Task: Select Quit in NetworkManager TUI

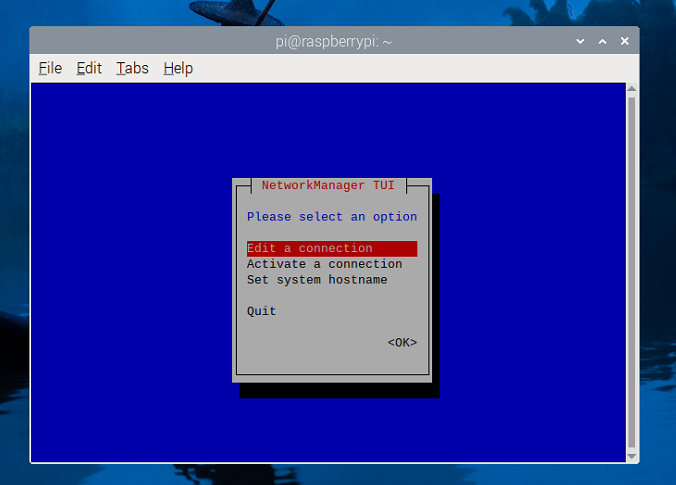Action: pos(261,311)
